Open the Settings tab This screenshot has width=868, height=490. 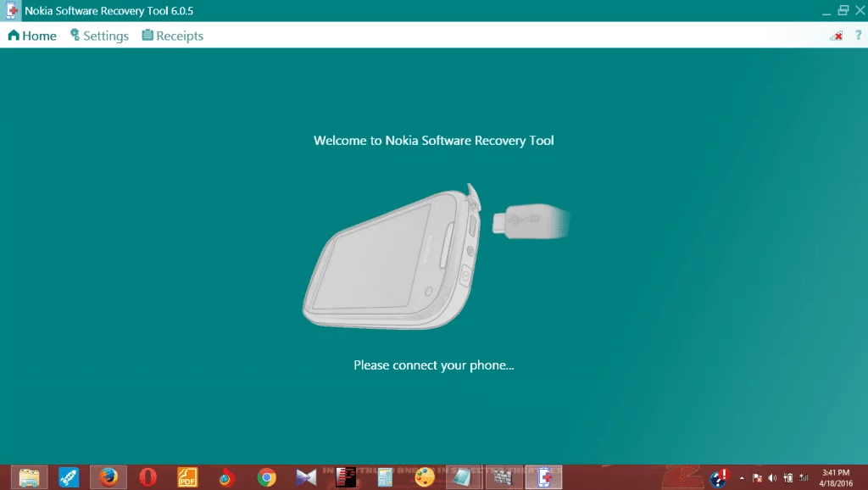99,36
